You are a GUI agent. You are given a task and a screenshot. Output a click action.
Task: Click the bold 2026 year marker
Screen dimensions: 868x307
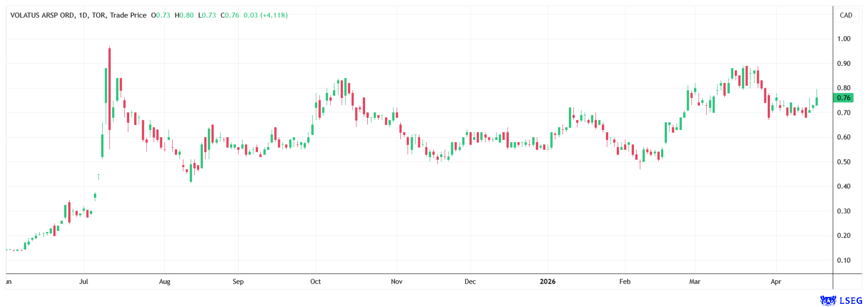pyautogui.click(x=547, y=281)
